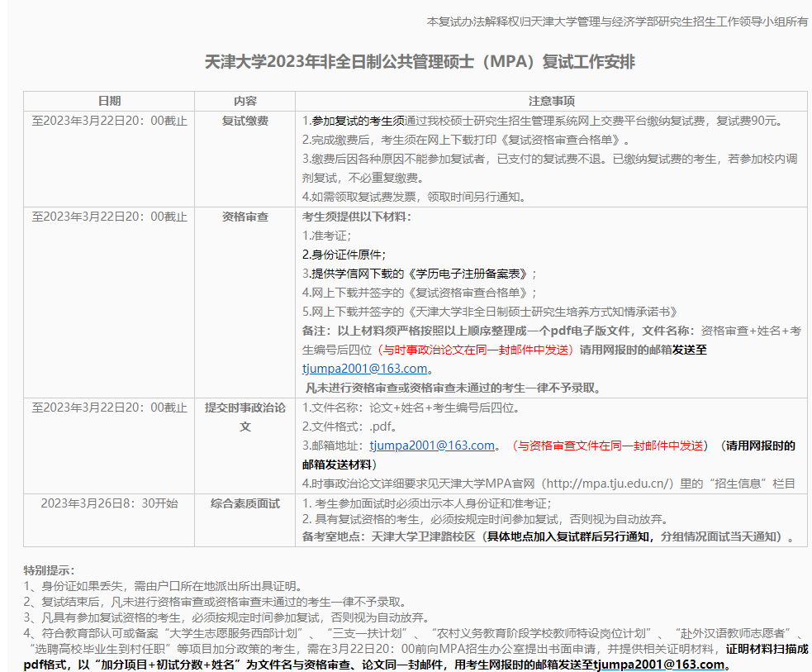Image resolution: width=812 pixels, height=672 pixels.
Task: Click the 特别提示 heading
Action: point(49,570)
